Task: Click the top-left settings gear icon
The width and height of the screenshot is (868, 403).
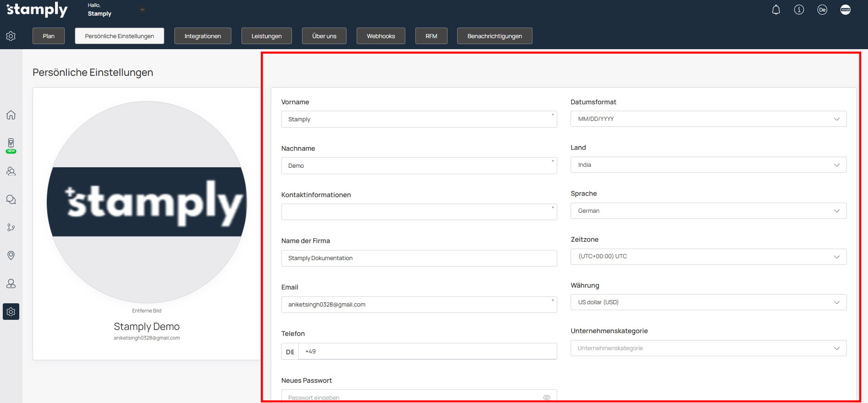Action: coord(11,36)
